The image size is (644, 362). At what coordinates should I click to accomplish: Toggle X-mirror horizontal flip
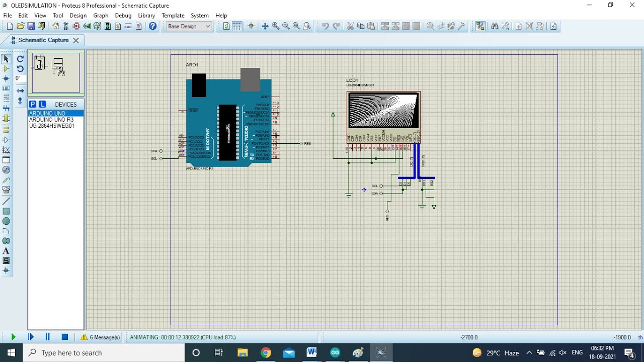[20, 91]
